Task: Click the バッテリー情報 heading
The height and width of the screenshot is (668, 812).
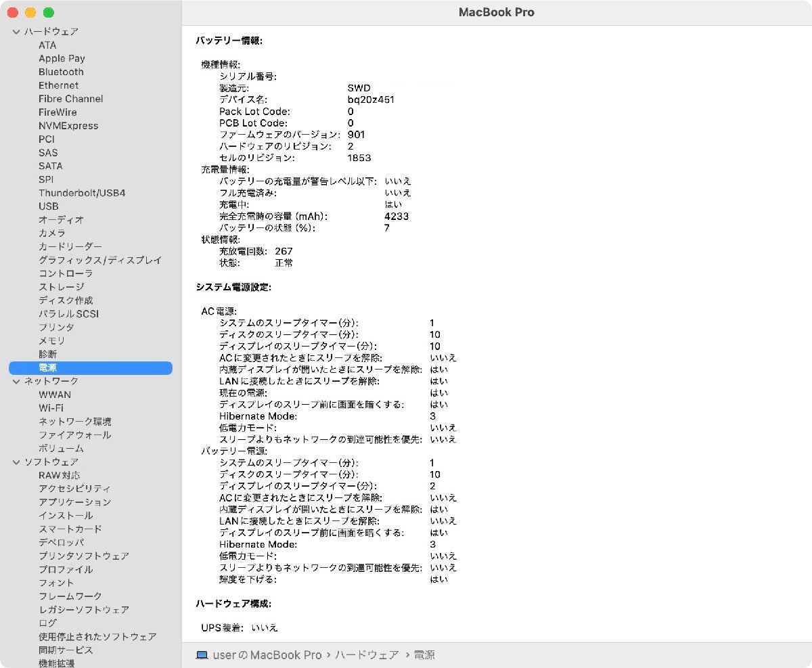Action: [x=229, y=41]
